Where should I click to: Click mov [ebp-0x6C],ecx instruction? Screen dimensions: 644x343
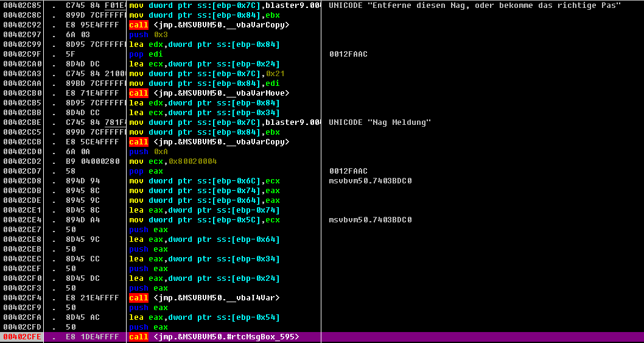[x=204, y=181]
